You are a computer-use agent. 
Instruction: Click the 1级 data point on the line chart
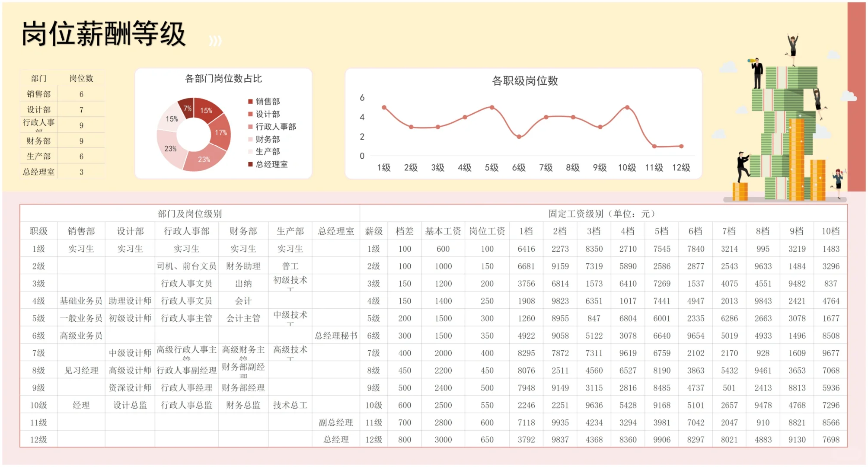383,107
